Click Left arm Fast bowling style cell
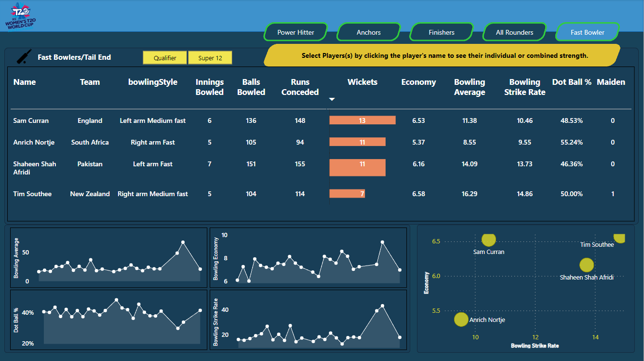Image resolution: width=644 pixels, height=361 pixels. [x=153, y=164]
